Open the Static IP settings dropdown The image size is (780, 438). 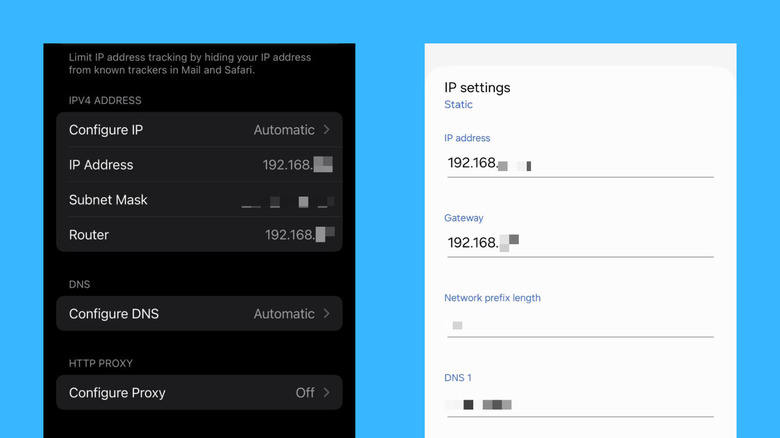(458, 105)
